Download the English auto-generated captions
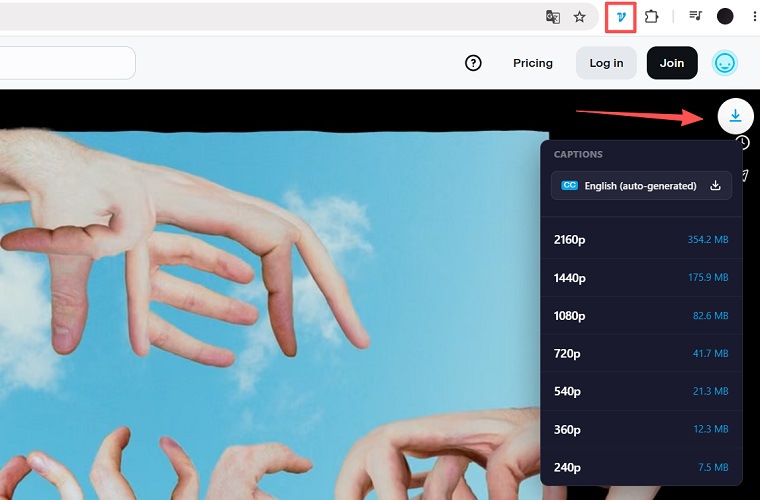Image resolution: width=760 pixels, height=500 pixels. point(715,186)
